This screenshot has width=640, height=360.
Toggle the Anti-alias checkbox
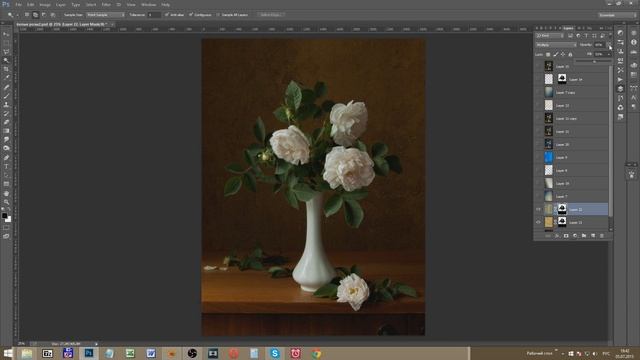[167, 15]
